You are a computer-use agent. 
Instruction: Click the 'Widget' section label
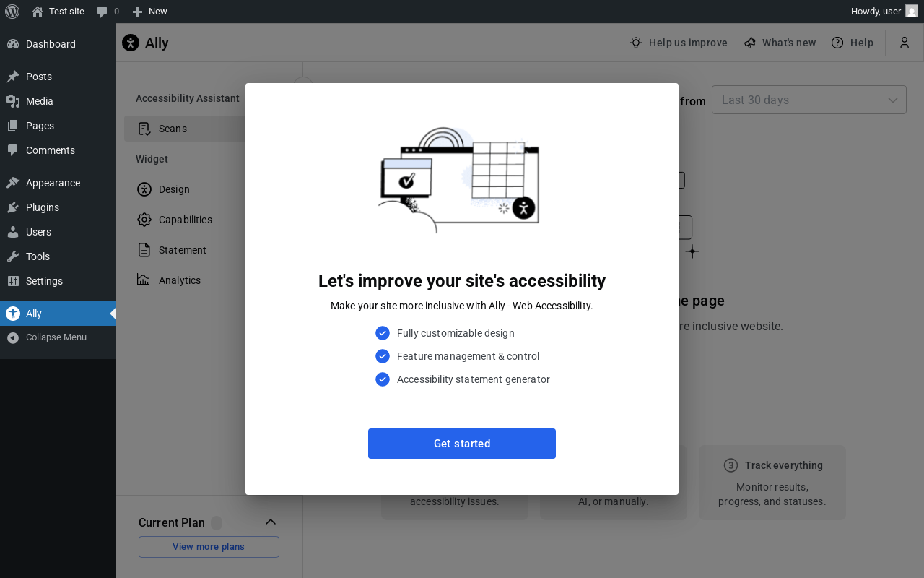[x=152, y=159]
